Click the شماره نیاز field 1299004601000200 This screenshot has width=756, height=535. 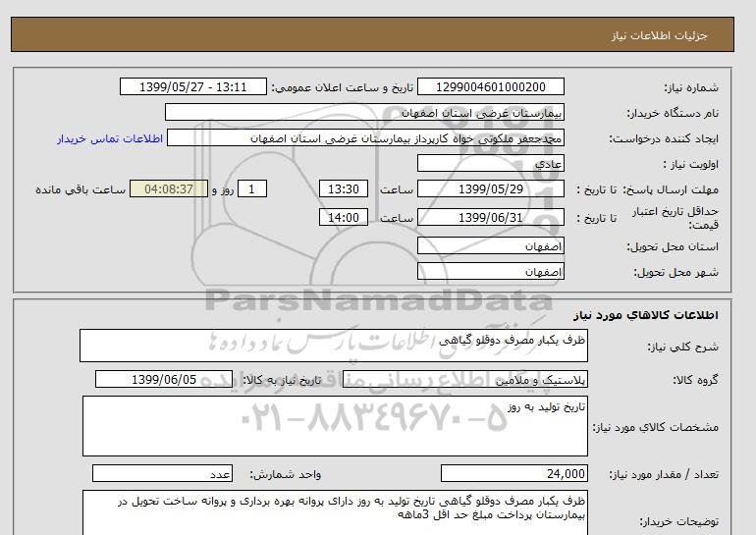click(x=491, y=86)
